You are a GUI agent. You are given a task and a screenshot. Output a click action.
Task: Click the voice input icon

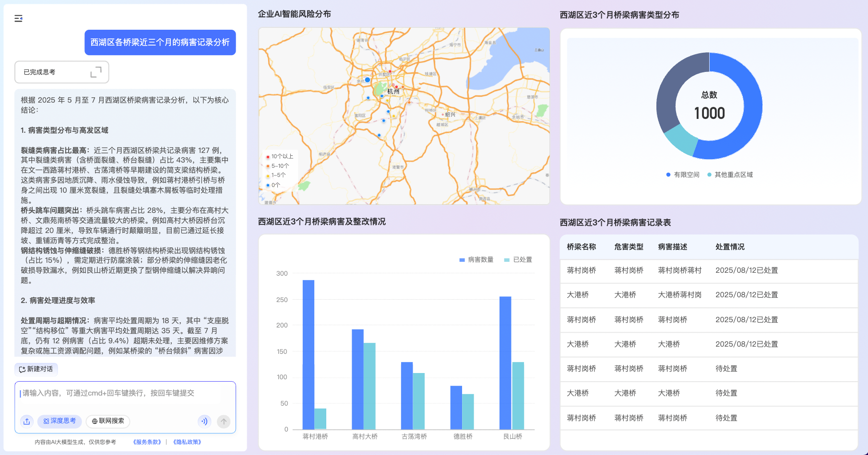click(x=204, y=421)
